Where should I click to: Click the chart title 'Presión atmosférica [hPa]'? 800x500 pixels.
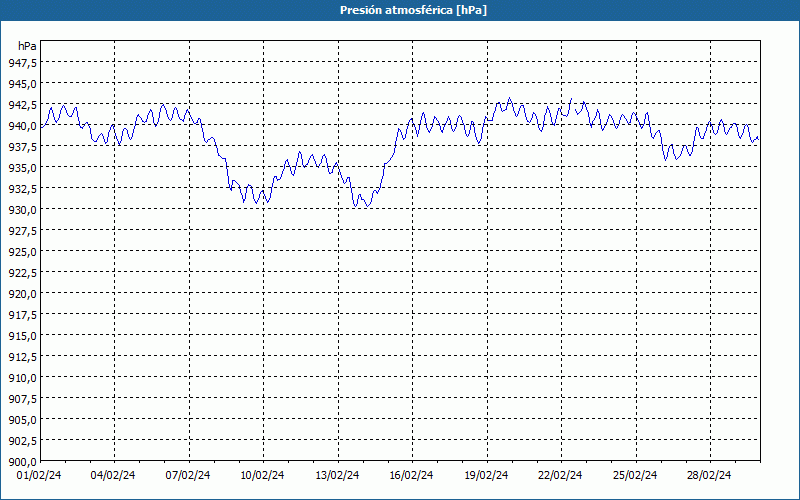[x=400, y=9]
